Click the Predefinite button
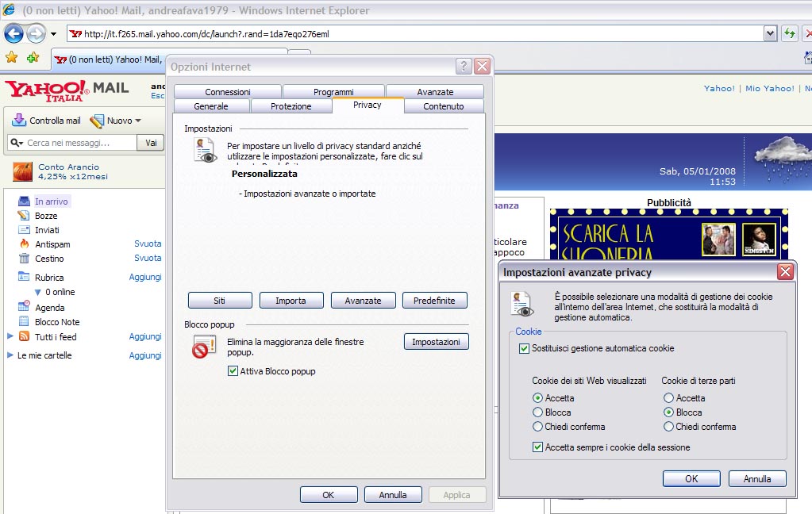812x514 pixels. point(434,300)
